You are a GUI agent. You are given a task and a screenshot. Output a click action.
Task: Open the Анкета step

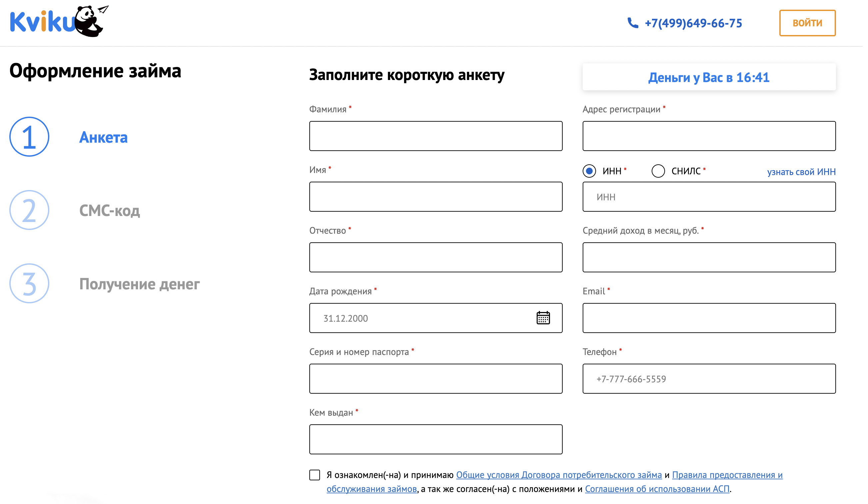tap(103, 137)
